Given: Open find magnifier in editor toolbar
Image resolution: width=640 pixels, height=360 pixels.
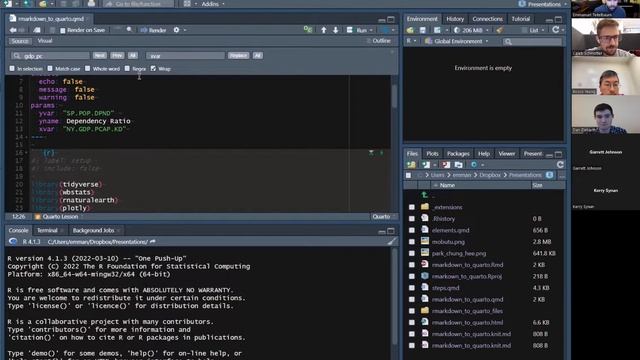Looking at the screenshot, I should (x=129, y=30).
